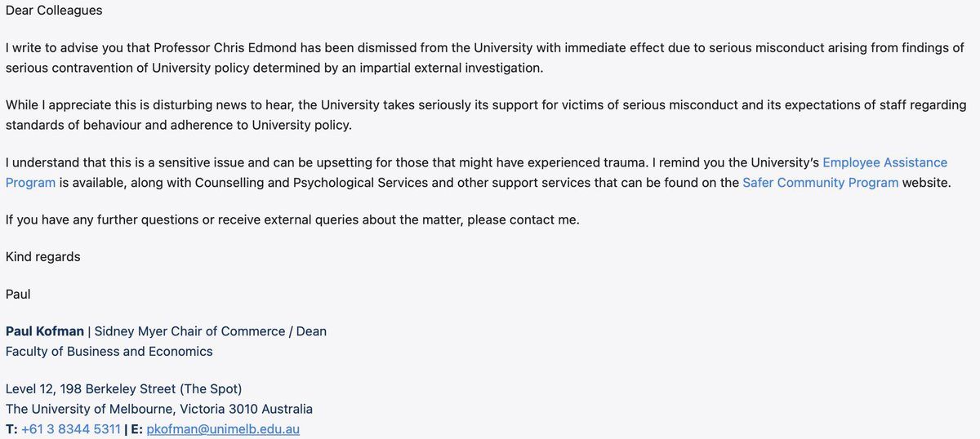
Task: Click the standalone "Paul" sign-off line
Action: 18,293
